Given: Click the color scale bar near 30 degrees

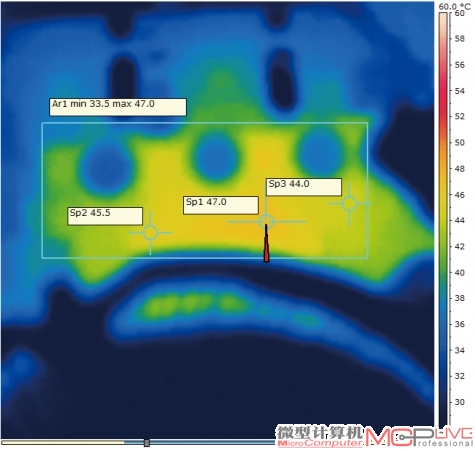Looking at the screenshot, I should tap(443, 402).
